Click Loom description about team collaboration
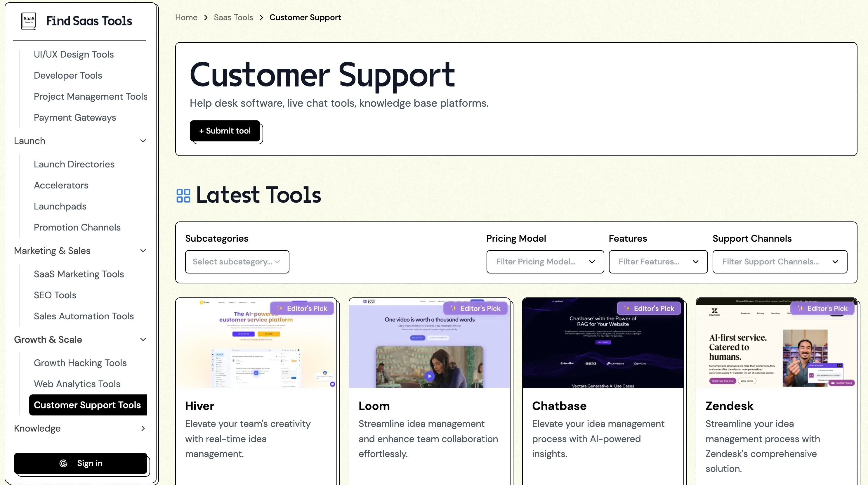The height and width of the screenshot is (485, 868). (428, 439)
